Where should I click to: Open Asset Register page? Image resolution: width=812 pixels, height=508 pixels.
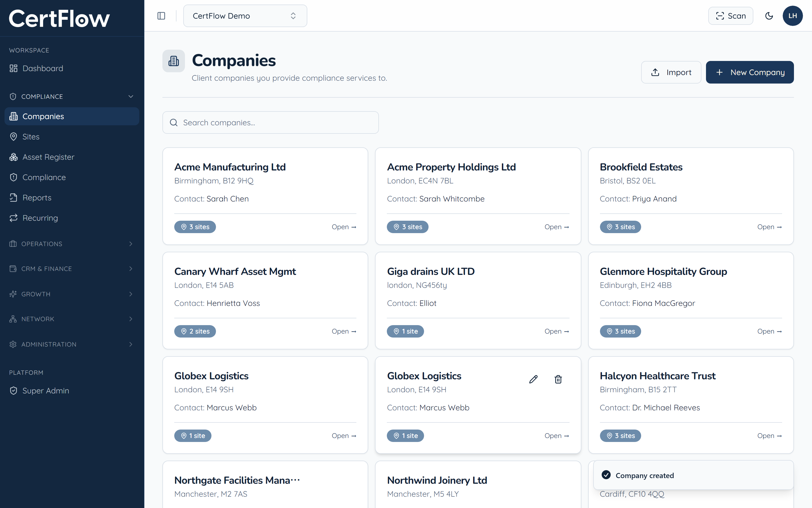[72, 157]
